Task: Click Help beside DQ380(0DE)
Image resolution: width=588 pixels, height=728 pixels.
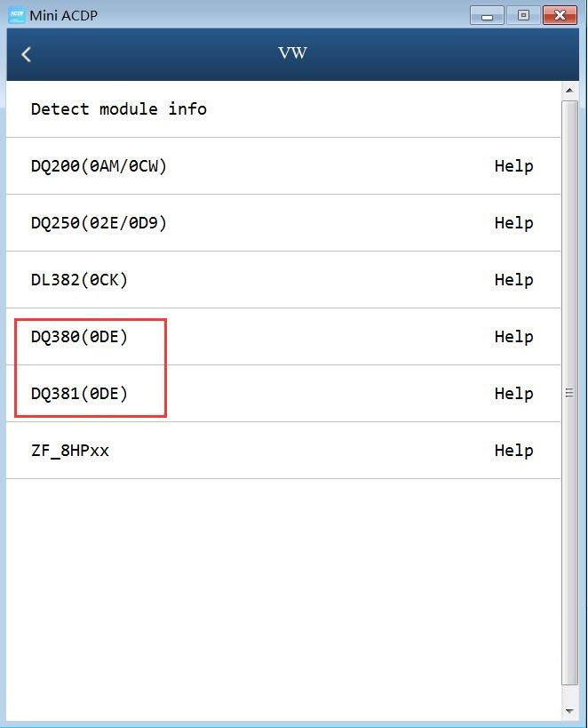Action: (x=513, y=337)
